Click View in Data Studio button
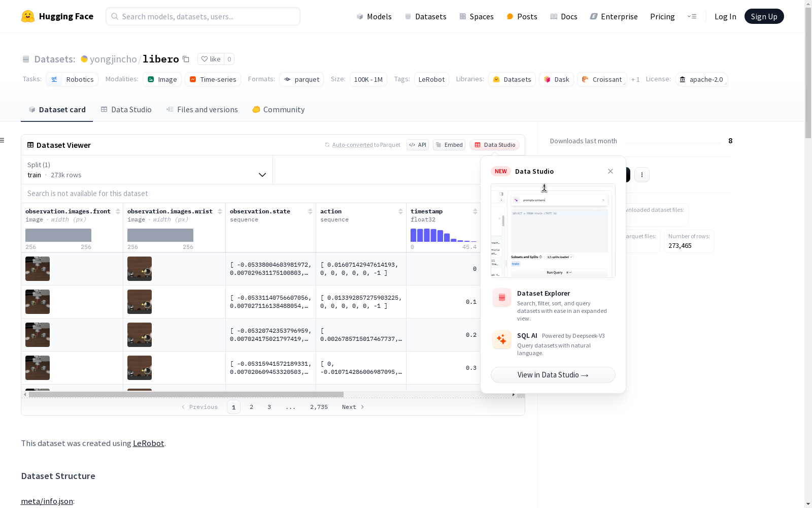 click(553, 375)
